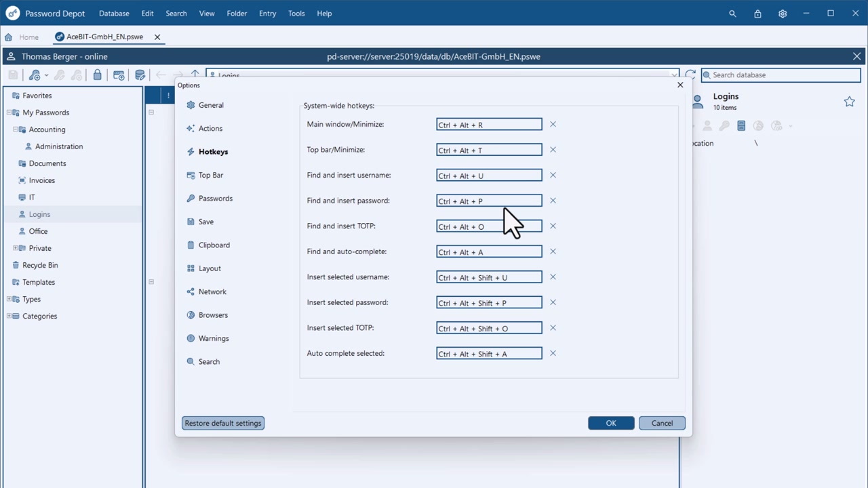Cancel the Options dialog
Screen dimensions: 868x488
coord(662,423)
